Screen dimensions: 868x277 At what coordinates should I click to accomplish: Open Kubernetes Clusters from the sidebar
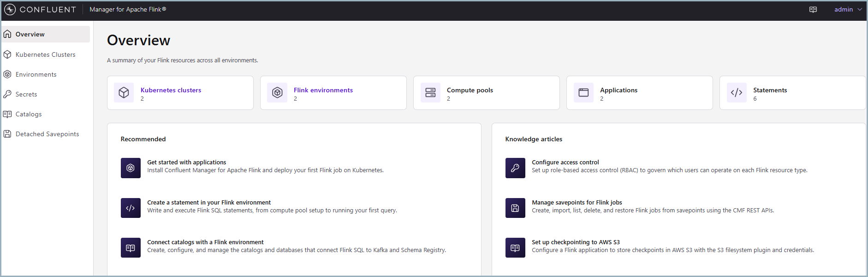[x=46, y=54]
